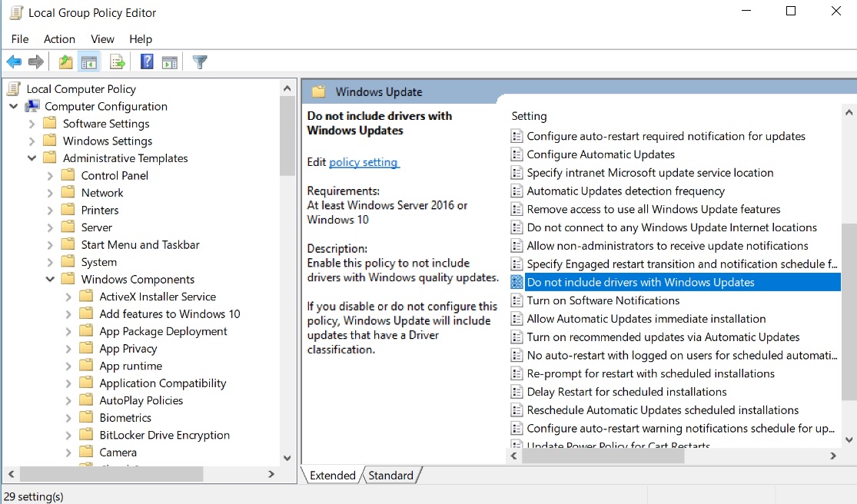The height and width of the screenshot is (504, 857).
Task: Click the Setting column header
Action: [x=529, y=116]
